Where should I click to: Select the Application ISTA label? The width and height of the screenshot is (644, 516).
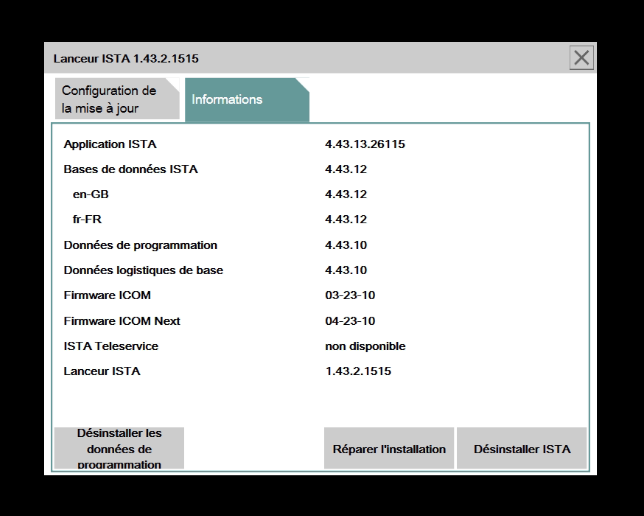pyautogui.click(x=110, y=144)
